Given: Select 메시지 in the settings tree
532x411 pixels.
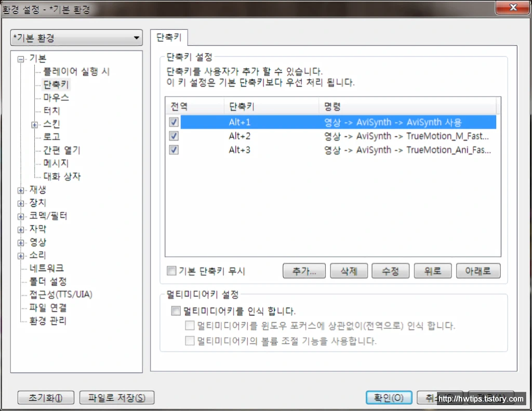Looking at the screenshot, I should [56, 163].
